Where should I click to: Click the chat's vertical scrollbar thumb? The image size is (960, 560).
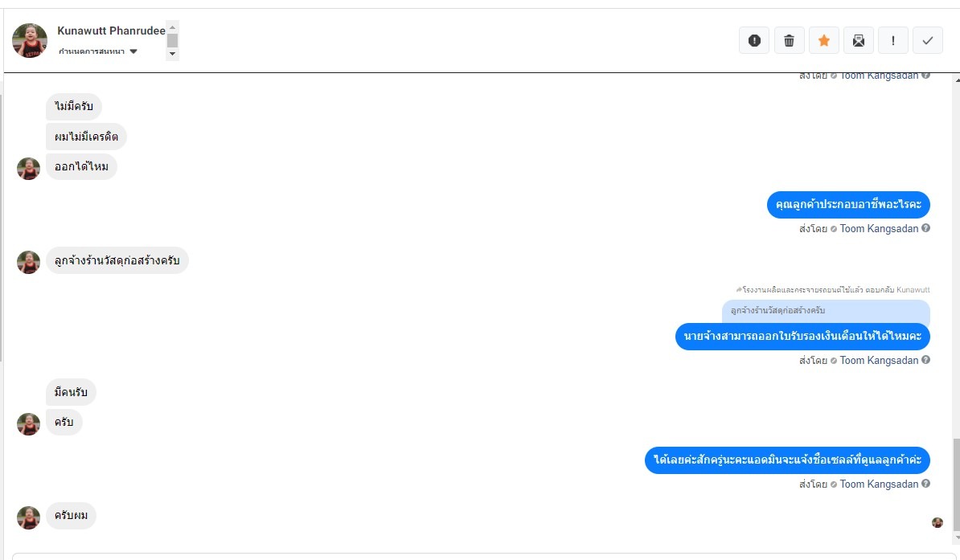pos(955,482)
